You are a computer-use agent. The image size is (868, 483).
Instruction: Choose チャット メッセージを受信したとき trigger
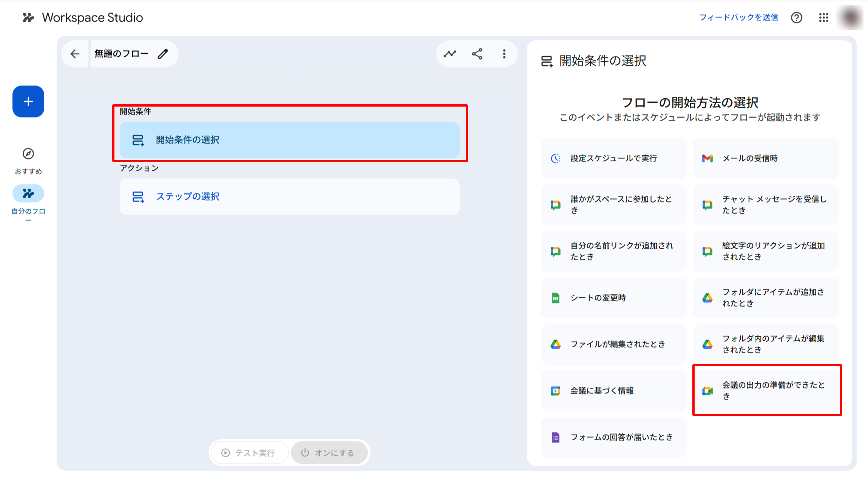[x=766, y=205]
